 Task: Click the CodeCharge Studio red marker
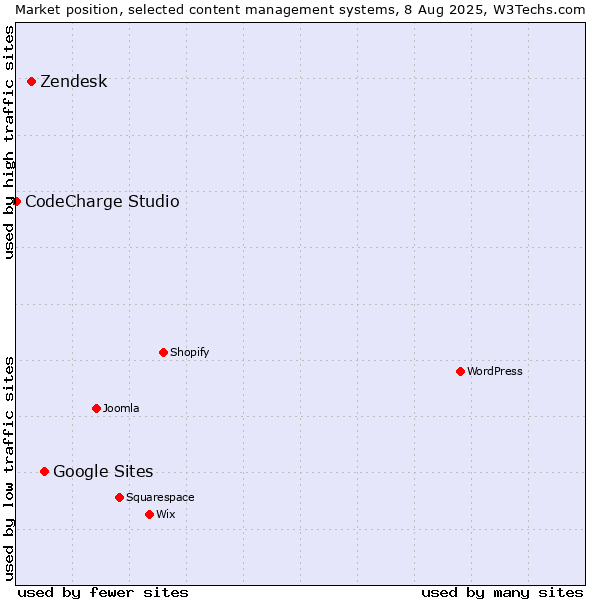click(x=16, y=201)
